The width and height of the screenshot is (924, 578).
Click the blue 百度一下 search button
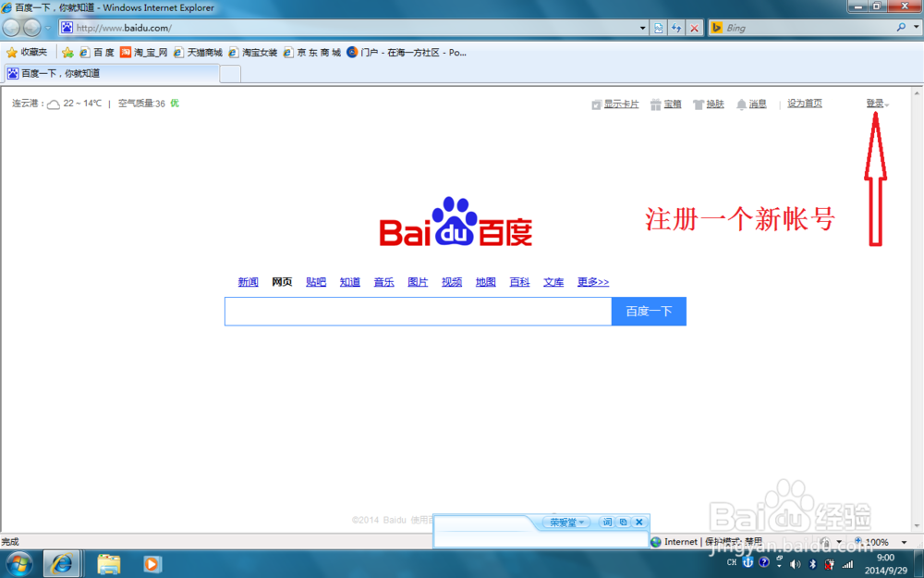[x=649, y=312]
